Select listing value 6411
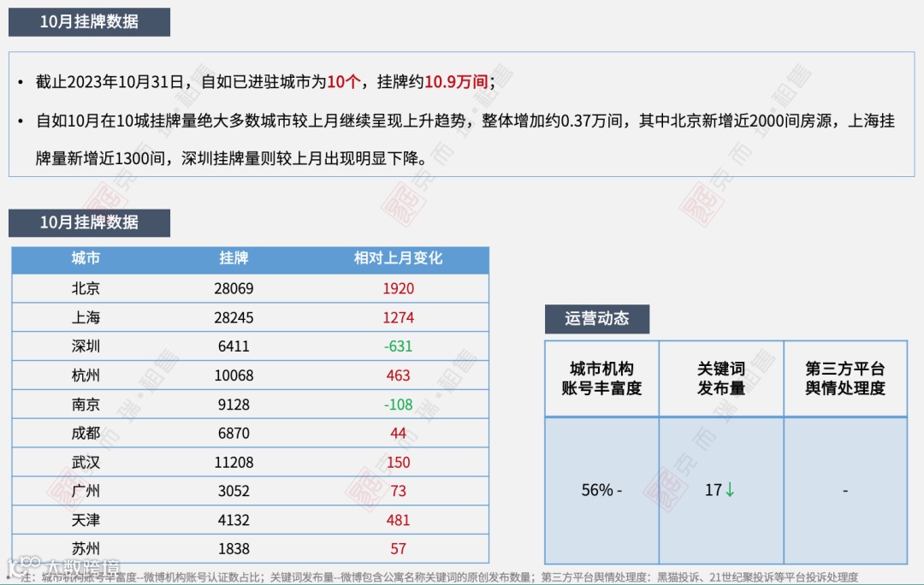The height and width of the screenshot is (585, 924). (x=234, y=346)
